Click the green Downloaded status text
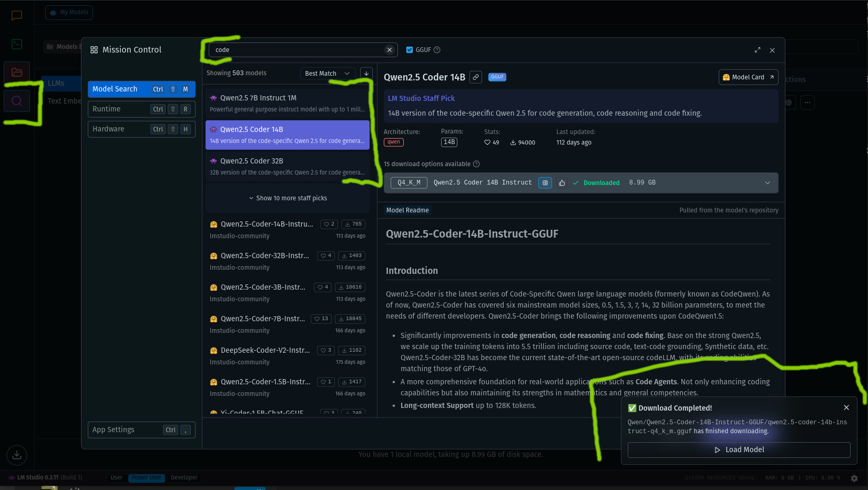868x490 pixels. pyautogui.click(x=601, y=183)
